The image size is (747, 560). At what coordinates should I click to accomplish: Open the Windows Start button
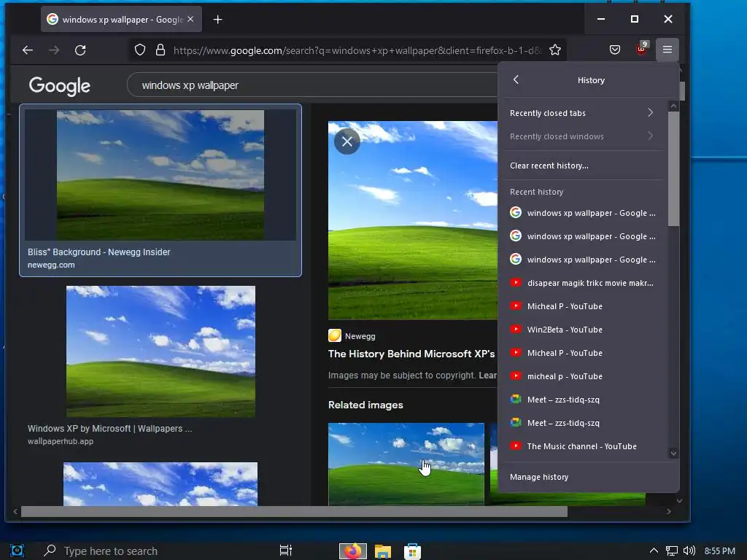point(17,551)
